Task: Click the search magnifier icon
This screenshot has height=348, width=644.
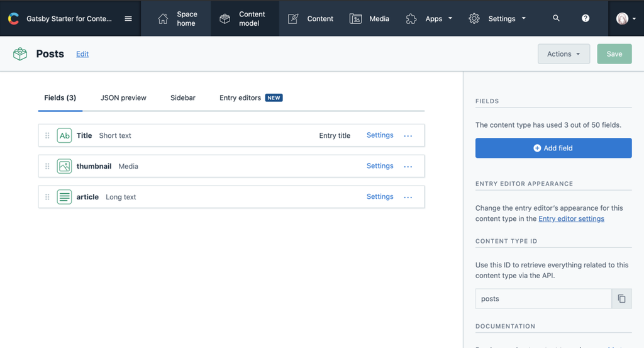Action: [556, 18]
